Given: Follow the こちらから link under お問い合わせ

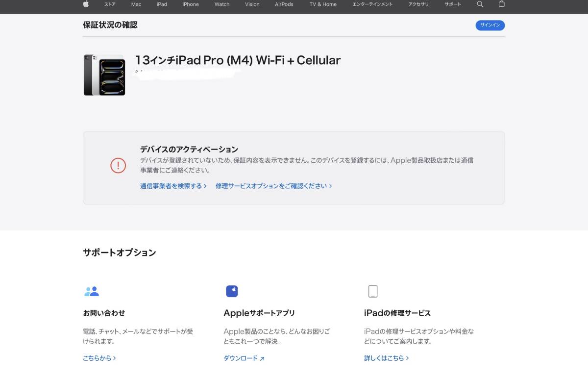Looking at the screenshot, I should 99,358.
